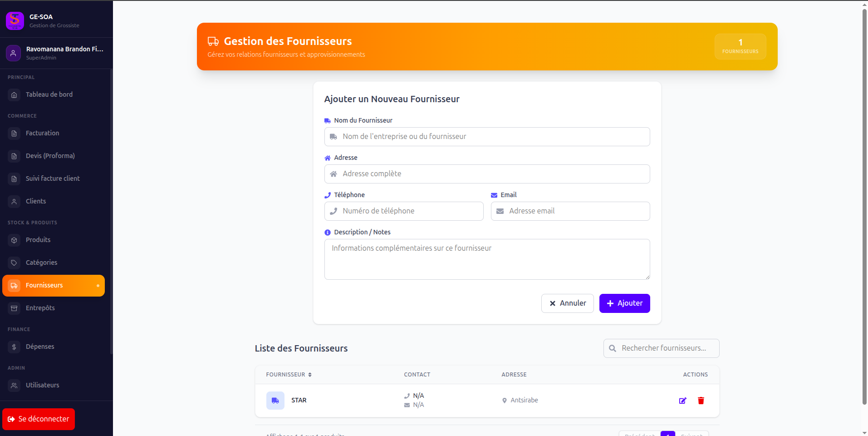Click the GE-SOA logo icon

pos(15,20)
